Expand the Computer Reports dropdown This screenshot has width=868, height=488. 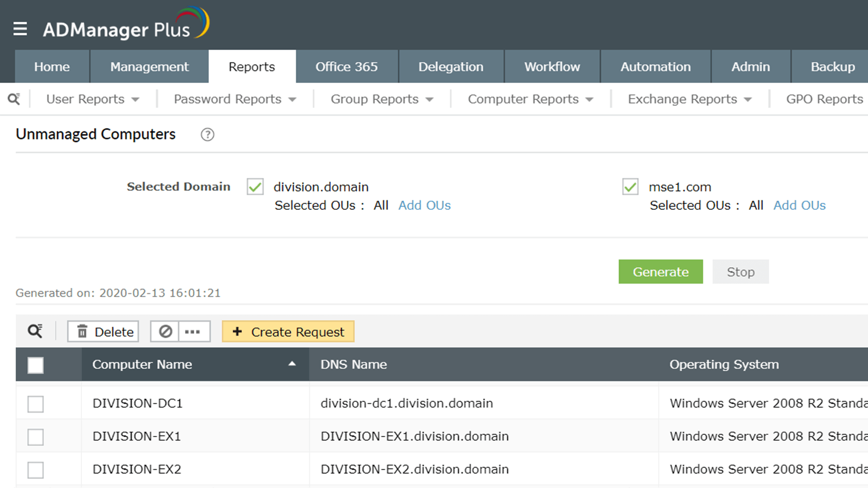(530, 99)
